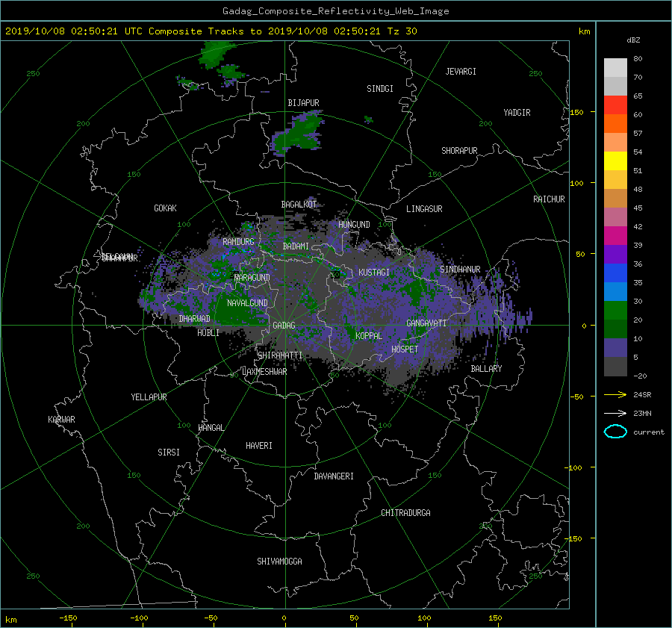The width and height of the screenshot is (672, 628).
Task: Click the red 60 dBZ color swatch
Action: coord(615,105)
